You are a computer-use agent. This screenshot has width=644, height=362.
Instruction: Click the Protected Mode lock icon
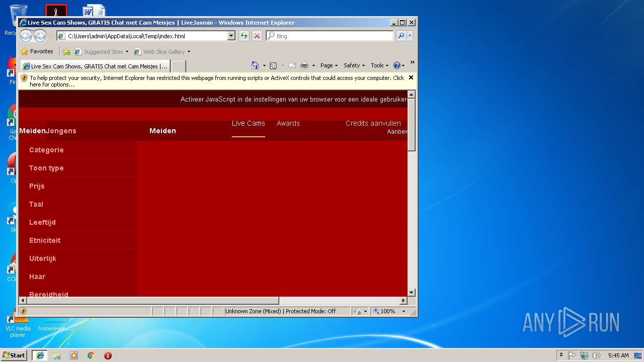click(x=357, y=311)
